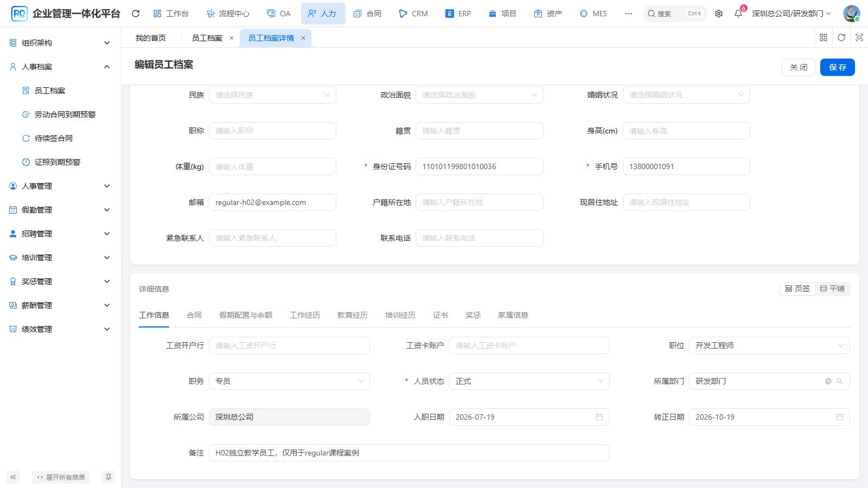This screenshot has width=868, height=488.
Task: Click the global 搜索 box
Action: [675, 14]
